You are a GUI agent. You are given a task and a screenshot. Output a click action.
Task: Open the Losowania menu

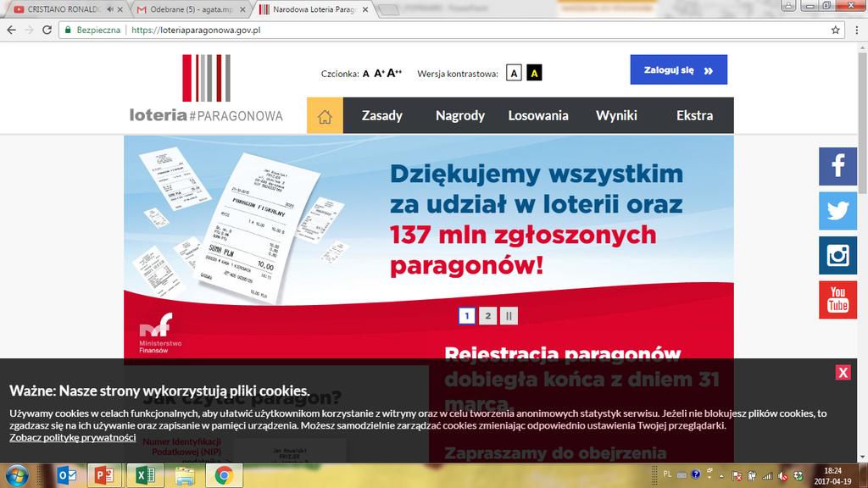(538, 115)
